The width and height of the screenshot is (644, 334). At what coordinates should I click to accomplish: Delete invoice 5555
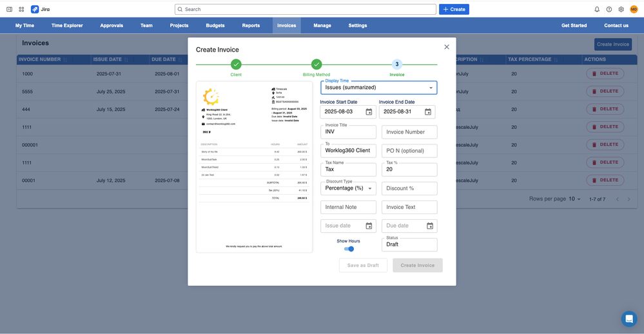605,91
